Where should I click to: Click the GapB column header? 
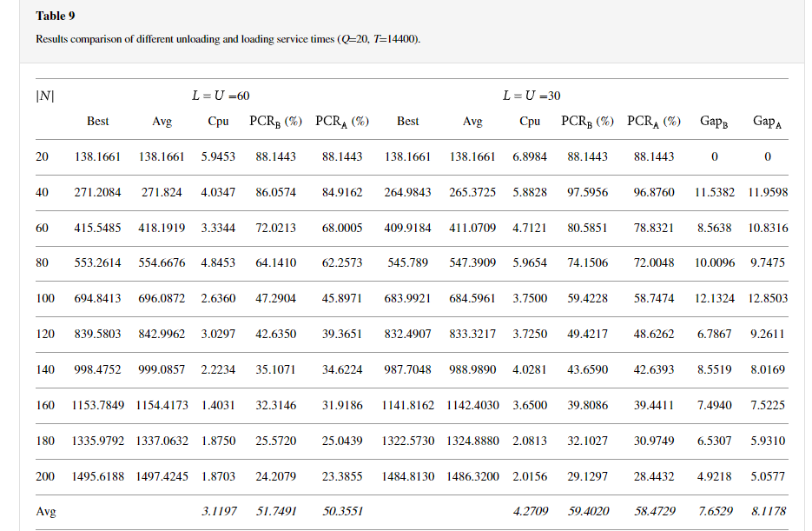click(x=714, y=122)
